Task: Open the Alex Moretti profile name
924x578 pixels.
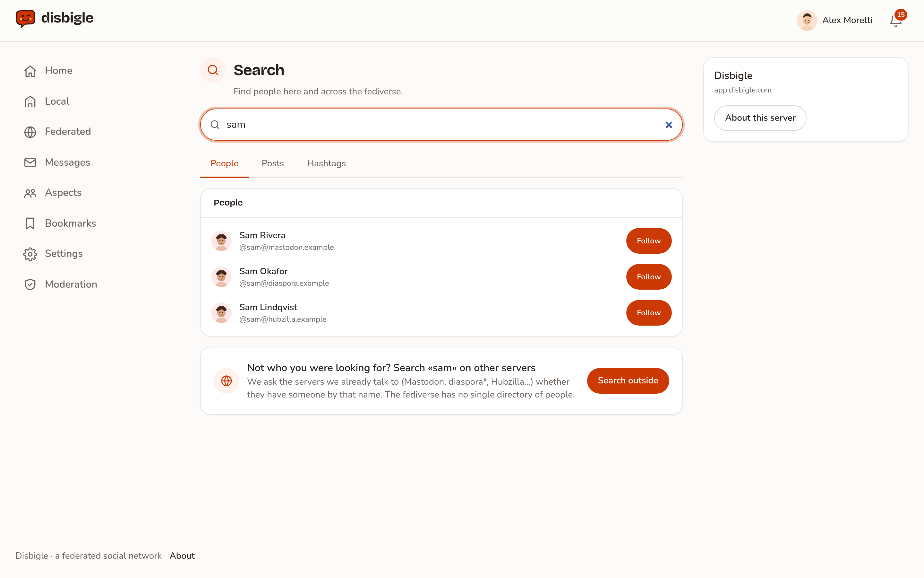Action: 847,20
